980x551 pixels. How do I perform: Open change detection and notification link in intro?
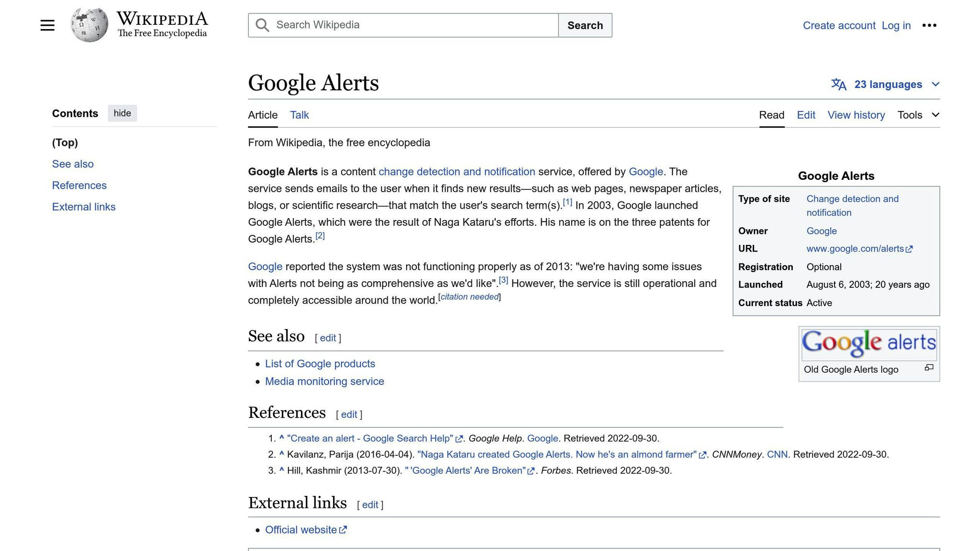(x=457, y=172)
